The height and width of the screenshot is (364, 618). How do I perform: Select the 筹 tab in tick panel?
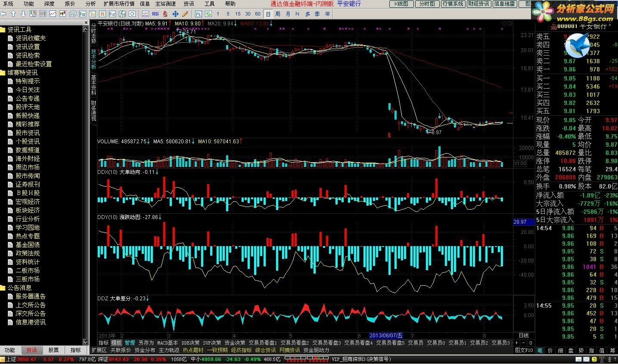pos(612,350)
